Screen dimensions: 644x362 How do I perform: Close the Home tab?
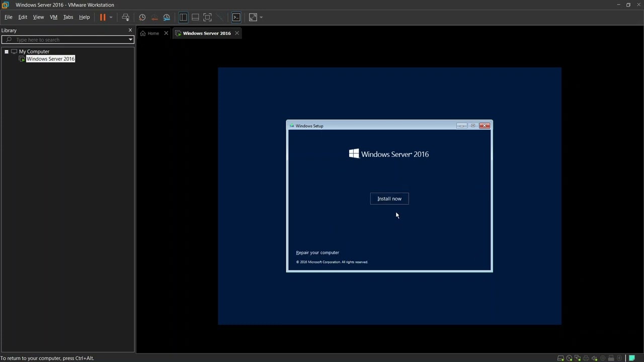coord(166,33)
